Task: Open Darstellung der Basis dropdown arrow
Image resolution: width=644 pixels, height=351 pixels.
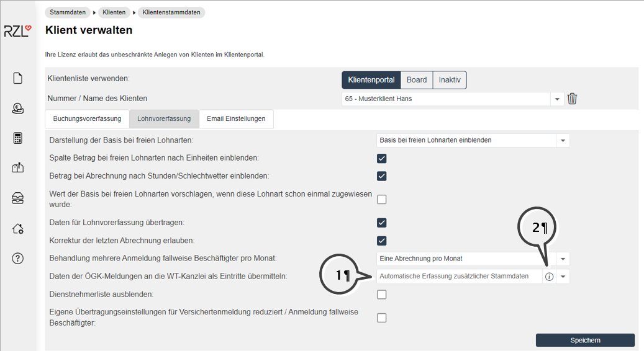Action: (x=563, y=141)
